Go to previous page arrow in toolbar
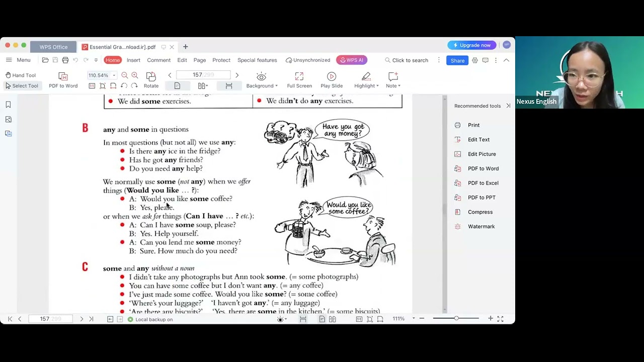 point(170,75)
